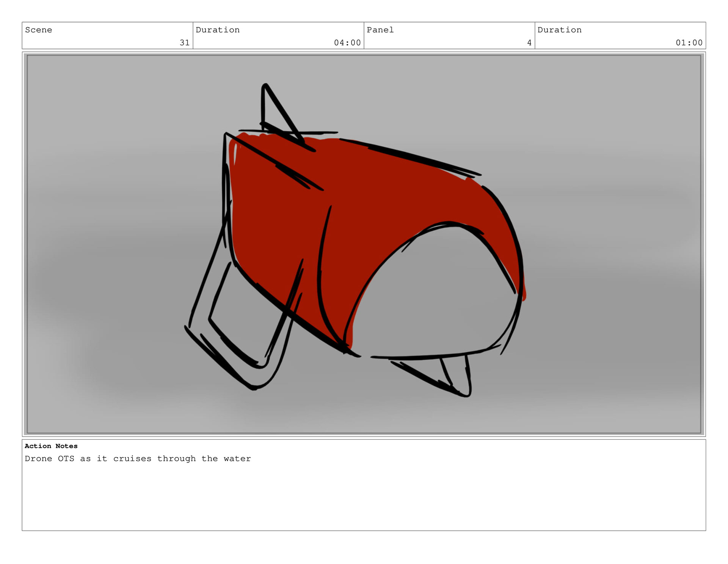Select the scene number 31 value

click(184, 42)
